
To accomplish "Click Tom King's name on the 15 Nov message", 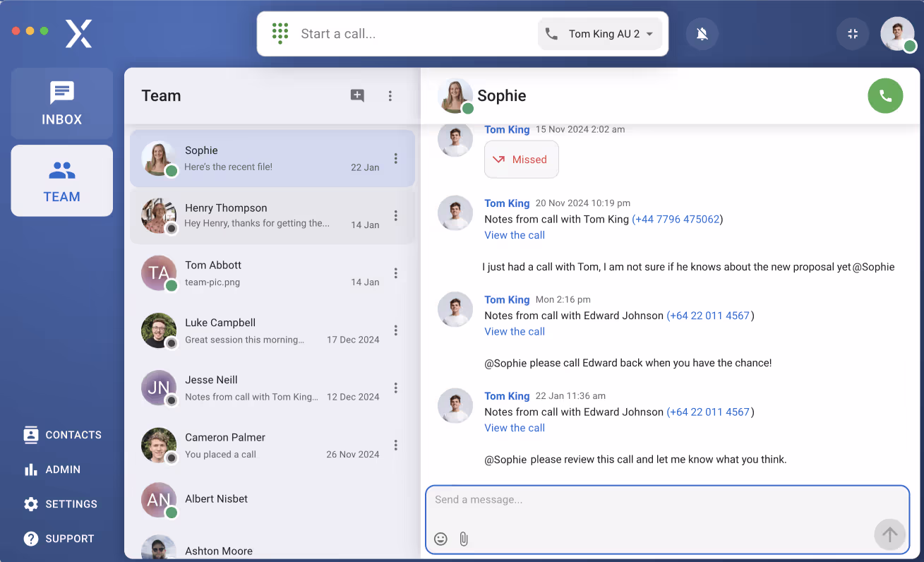I will (507, 129).
